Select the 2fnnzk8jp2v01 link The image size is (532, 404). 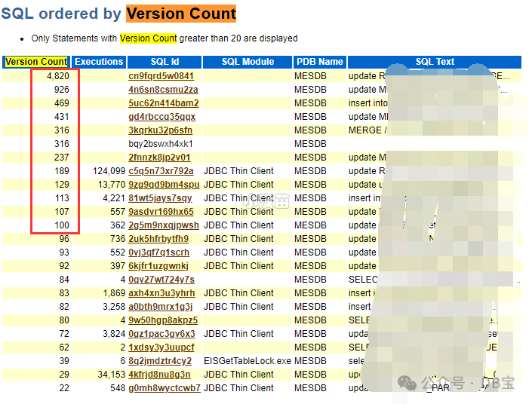click(159, 158)
